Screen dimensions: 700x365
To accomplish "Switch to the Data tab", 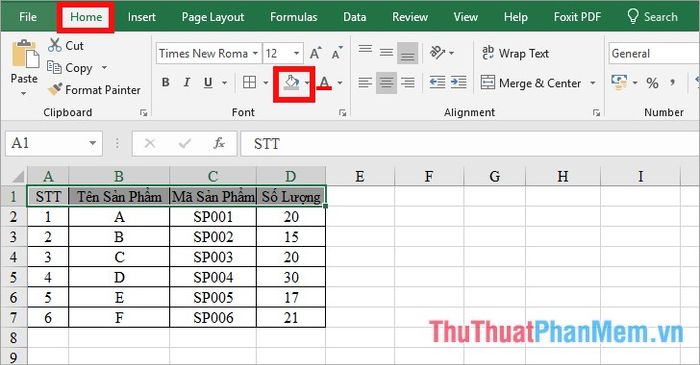I will pyautogui.click(x=354, y=17).
